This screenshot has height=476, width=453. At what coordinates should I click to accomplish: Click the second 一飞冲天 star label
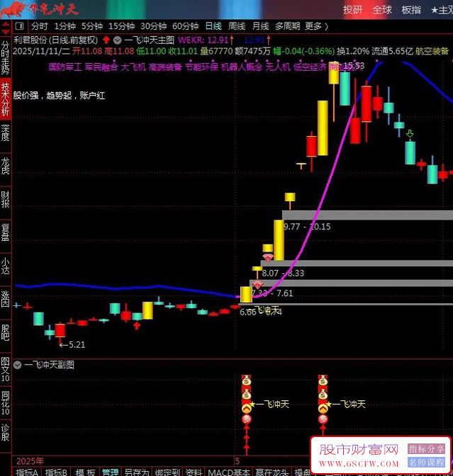point(346,404)
